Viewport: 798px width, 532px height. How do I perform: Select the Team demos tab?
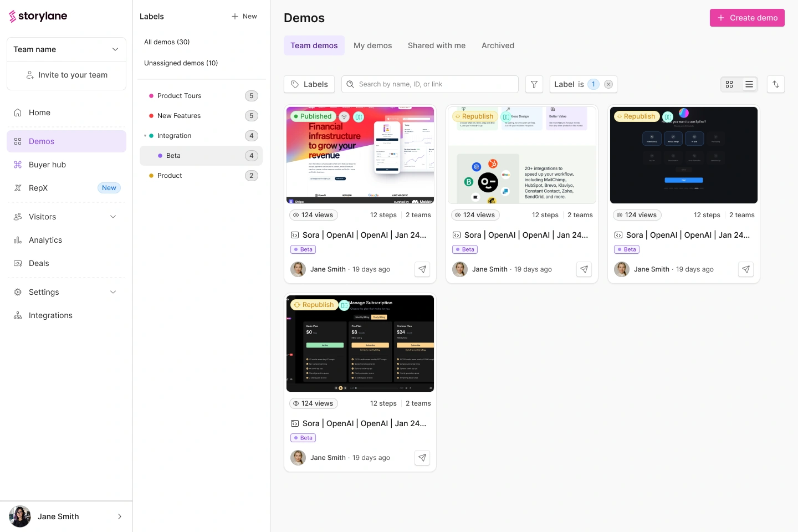point(314,45)
